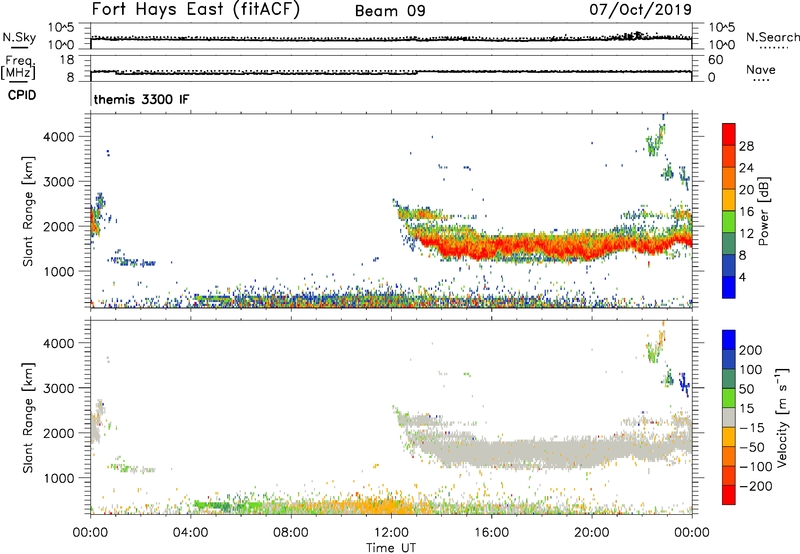Select the 'Freq. [MHz]' axis label
The image size is (800, 554).
pos(18,67)
